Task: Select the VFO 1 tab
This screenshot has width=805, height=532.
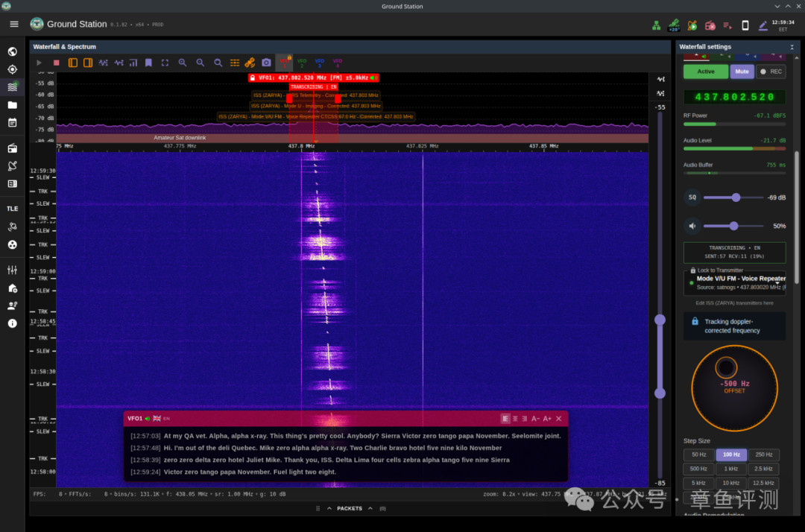Action: 284,63
